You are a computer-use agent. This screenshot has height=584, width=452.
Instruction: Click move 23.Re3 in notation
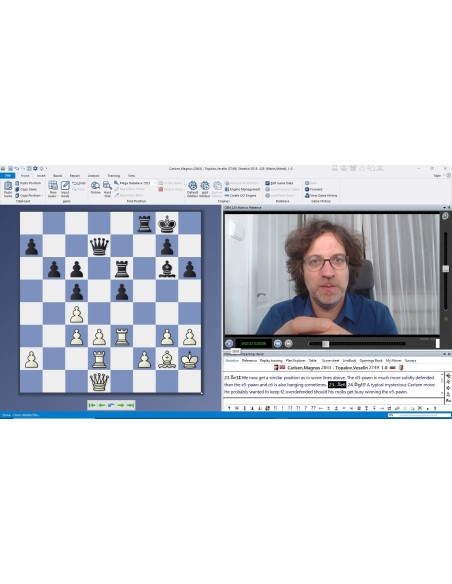pyautogui.click(x=231, y=378)
